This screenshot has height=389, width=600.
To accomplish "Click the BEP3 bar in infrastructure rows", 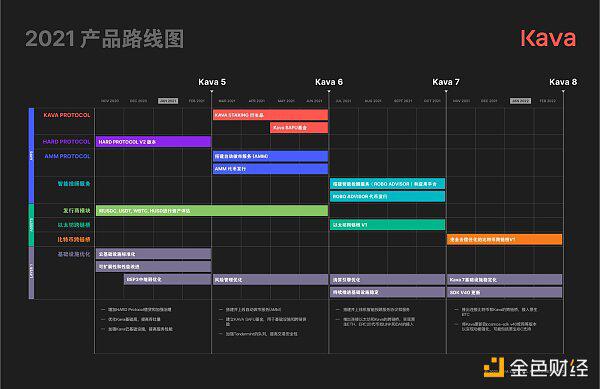I will point(167,279).
